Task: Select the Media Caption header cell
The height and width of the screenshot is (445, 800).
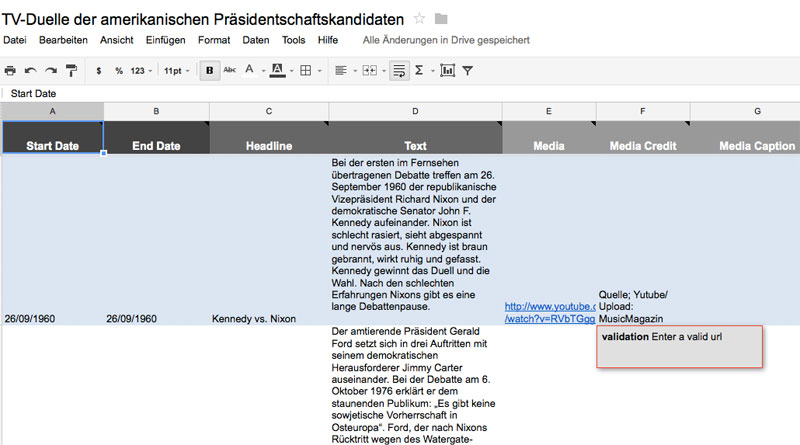Action: pos(745,137)
